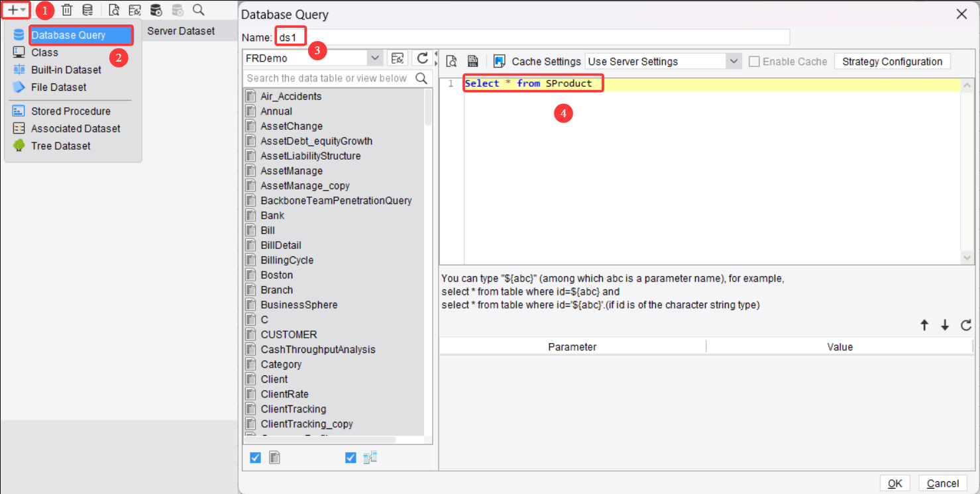Click the blue Cache Settings icon
This screenshot has height=494, width=980.
[500, 62]
